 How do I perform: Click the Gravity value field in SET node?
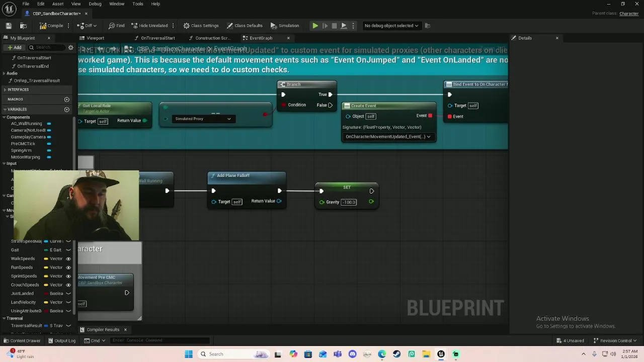pyautogui.click(x=349, y=202)
